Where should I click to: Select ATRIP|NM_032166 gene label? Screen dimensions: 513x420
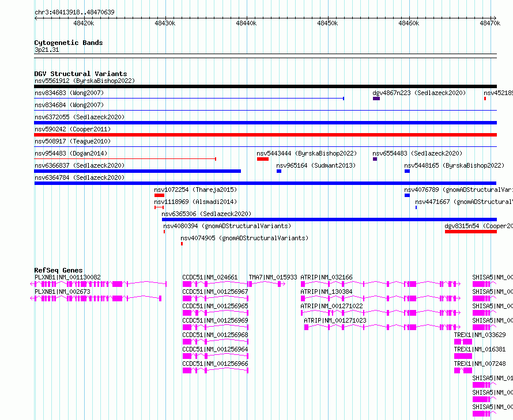[x=326, y=277]
